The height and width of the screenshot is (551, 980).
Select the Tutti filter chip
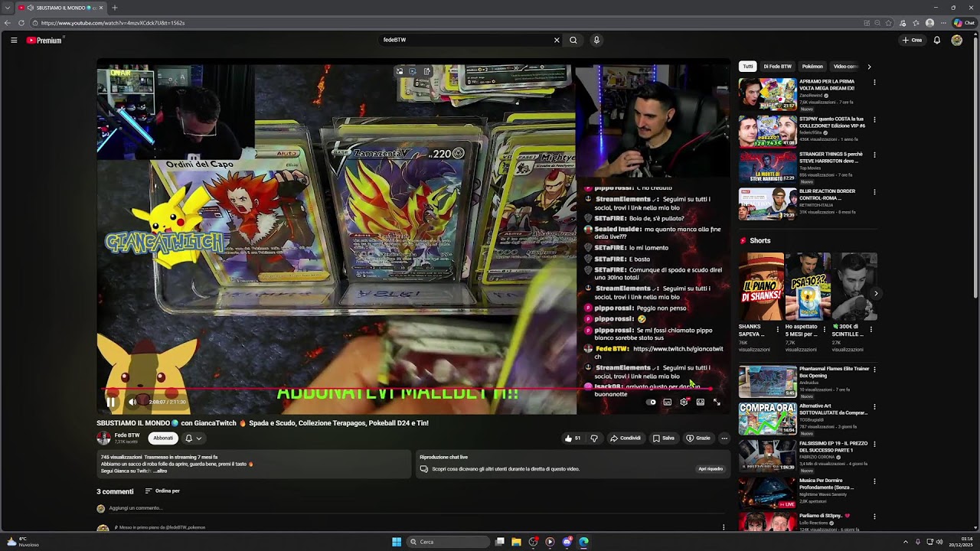point(748,67)
